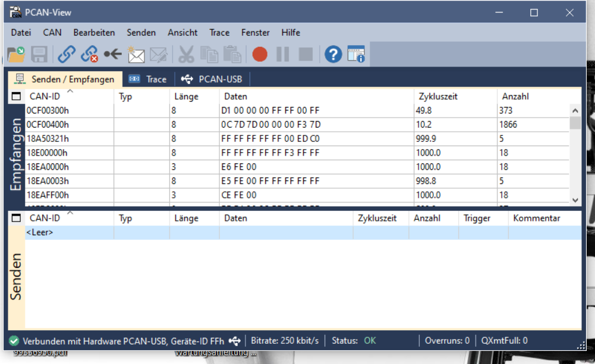Image resolution: width=595 pixels, height=364 pixels.
Task: Select the 18EAFF00h message ID
Action: tap(48, 195)
